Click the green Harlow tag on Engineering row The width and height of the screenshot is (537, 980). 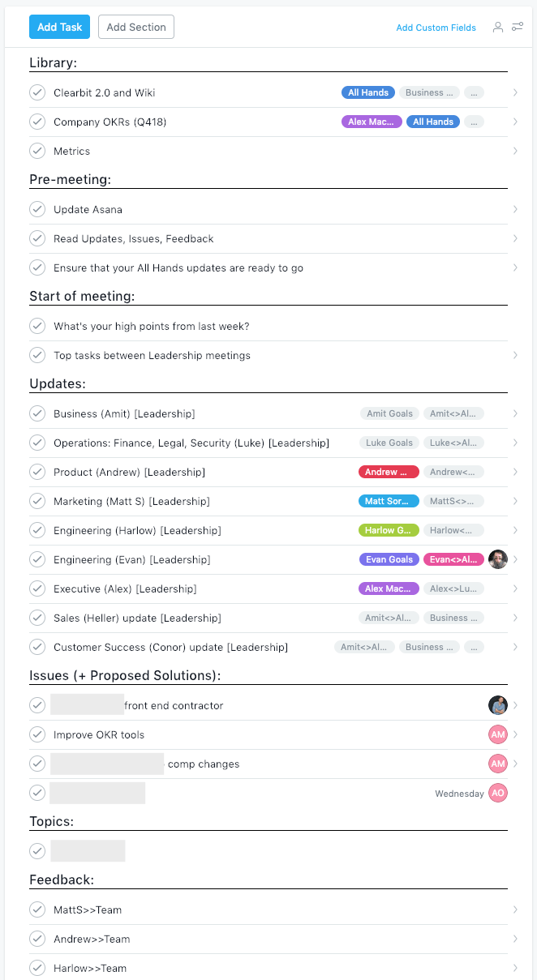click(x=389, y=530)
